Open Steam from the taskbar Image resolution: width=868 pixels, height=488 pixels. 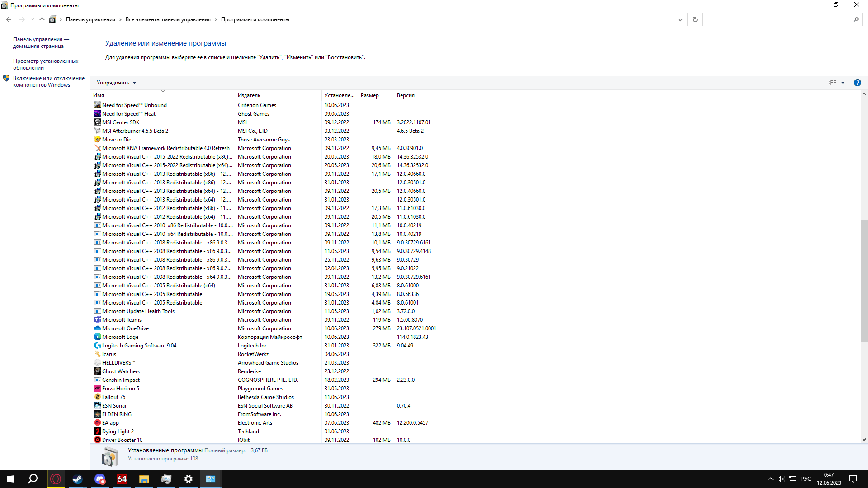pyautogui.click(x=78, y=479)
